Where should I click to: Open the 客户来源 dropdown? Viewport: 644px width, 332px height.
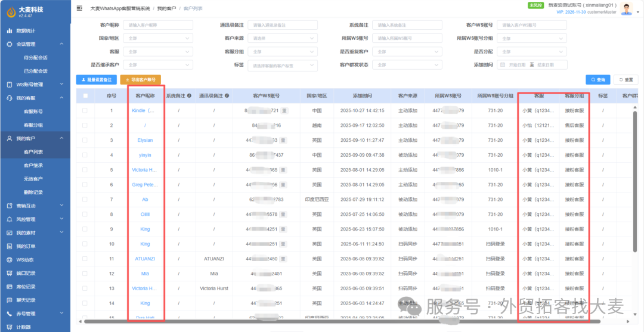tap(283, 38)
